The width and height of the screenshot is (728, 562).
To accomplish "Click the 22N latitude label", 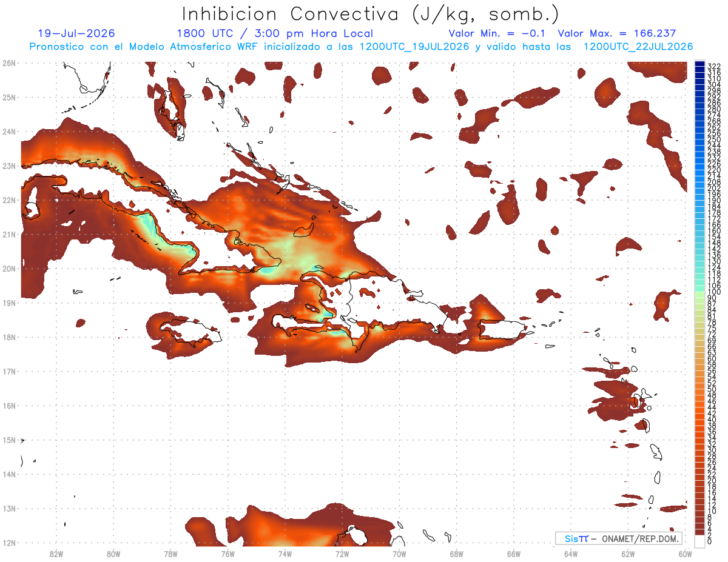I will coord(9,199).
